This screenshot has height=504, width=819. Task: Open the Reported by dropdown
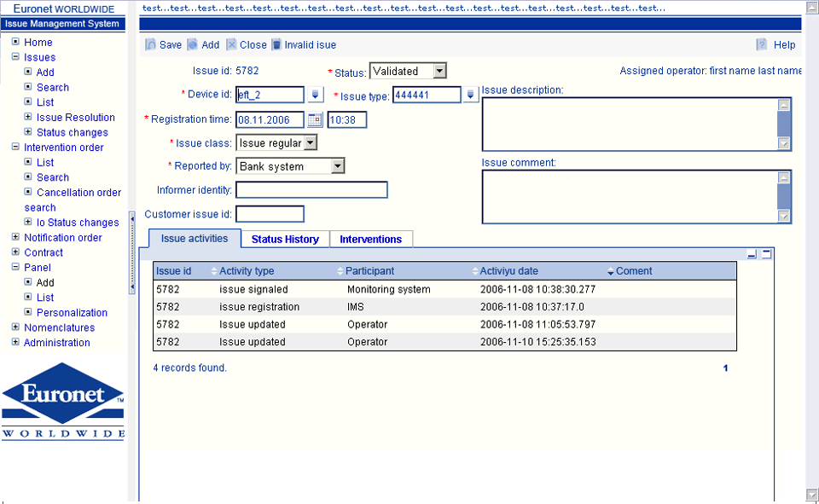338,166
